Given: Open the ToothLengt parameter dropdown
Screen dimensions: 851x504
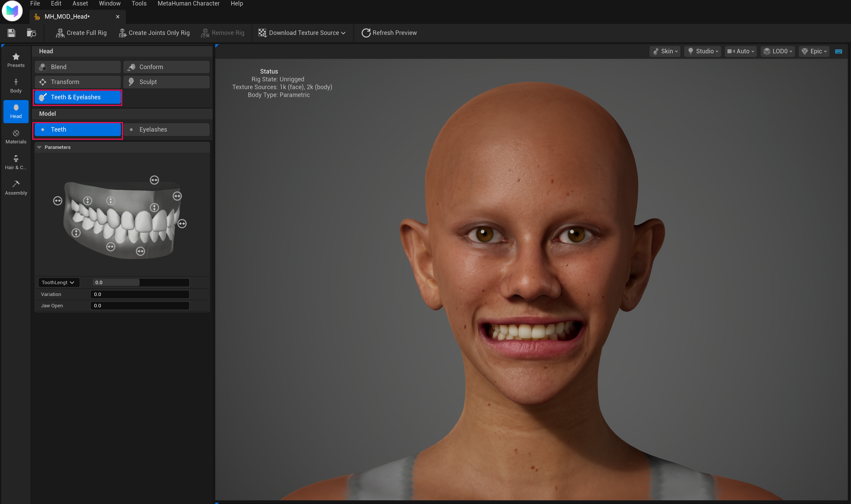Looking at the screenshot, I should pos(58,282).
